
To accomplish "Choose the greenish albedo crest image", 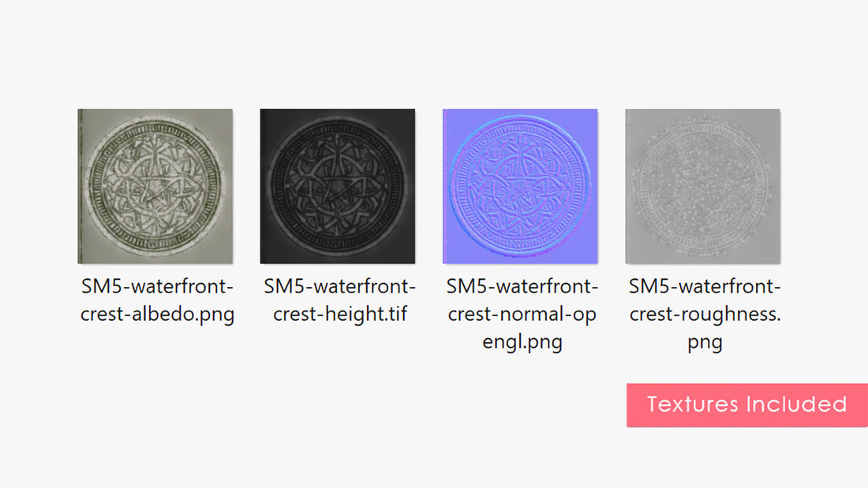I will [x=155, y=186].
